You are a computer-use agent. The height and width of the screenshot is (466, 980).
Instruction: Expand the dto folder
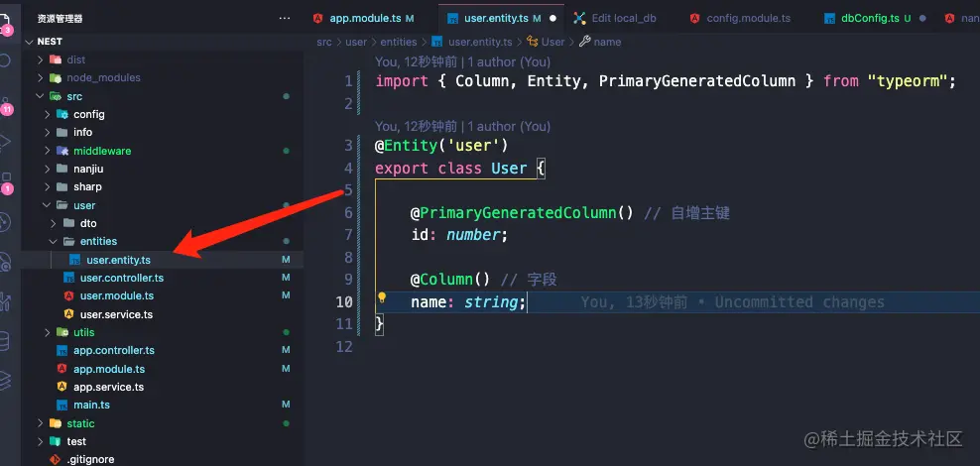(x=54, y=223)
